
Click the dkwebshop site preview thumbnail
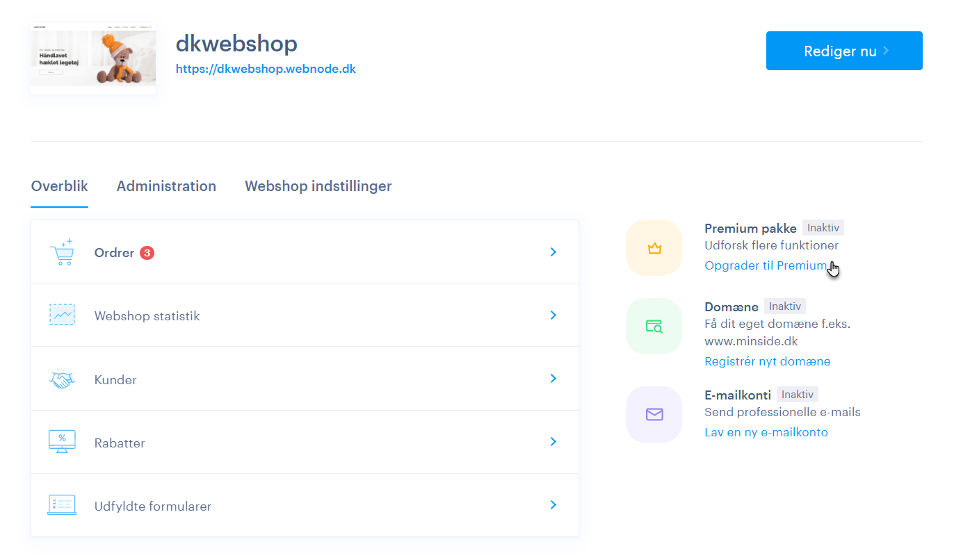point(93,58)
